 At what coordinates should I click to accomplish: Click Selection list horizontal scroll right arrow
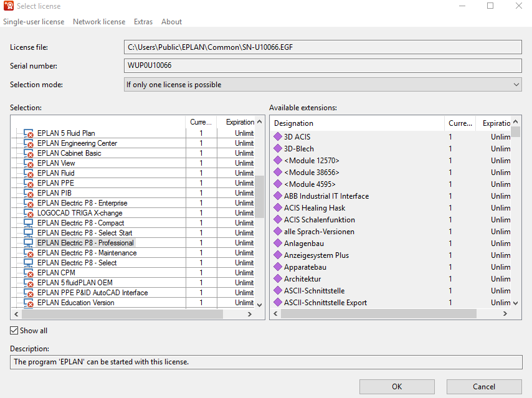[250, 314]
